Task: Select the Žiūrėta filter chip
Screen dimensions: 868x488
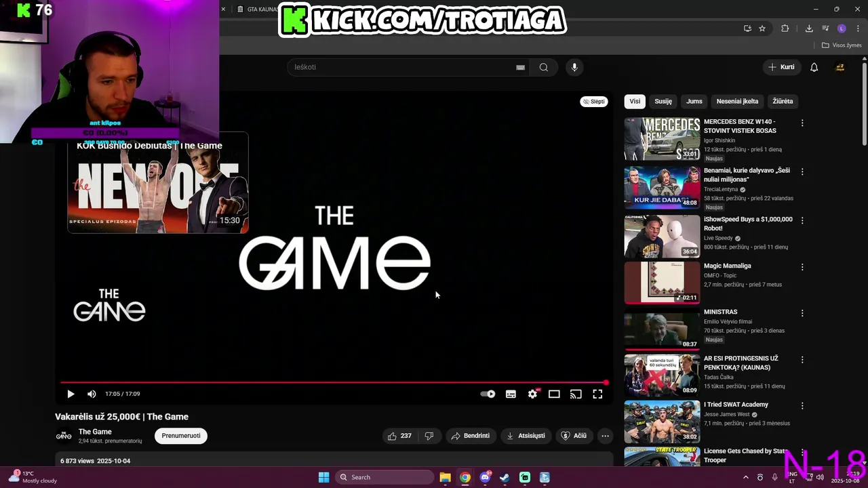Action: pos(783,101)
